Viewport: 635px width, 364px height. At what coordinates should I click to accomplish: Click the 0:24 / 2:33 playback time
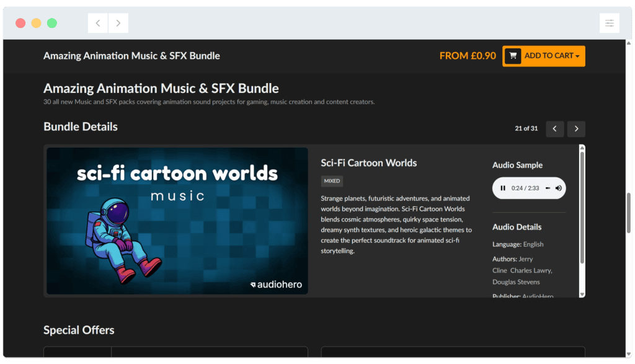tap(525, 189)
